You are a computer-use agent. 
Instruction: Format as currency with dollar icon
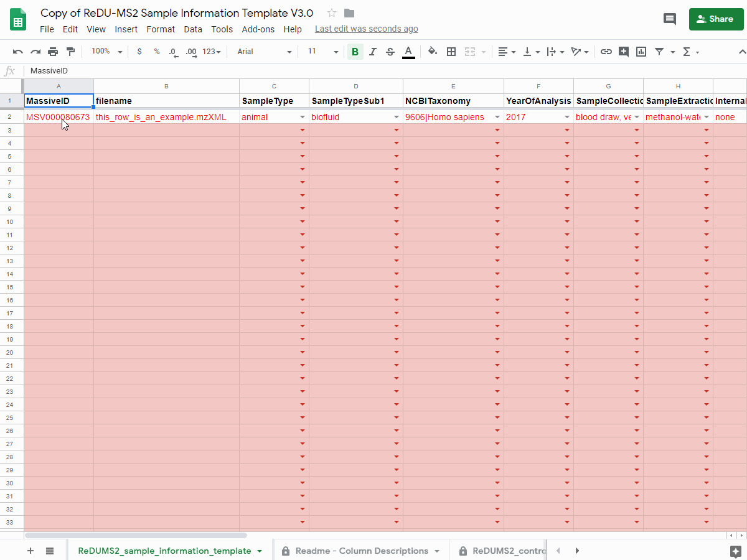point(139,52)
